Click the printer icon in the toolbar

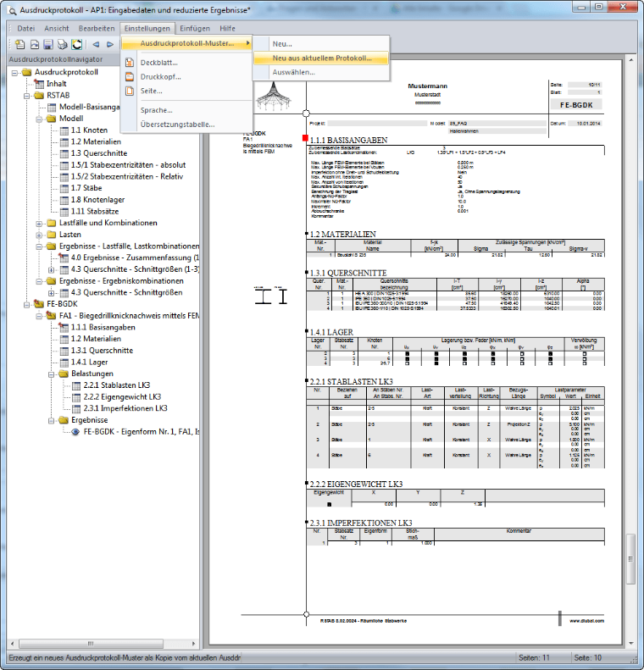point(63,44)
